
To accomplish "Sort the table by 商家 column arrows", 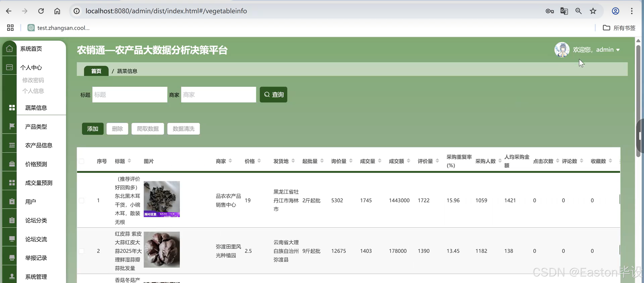I will click(230, 161).
